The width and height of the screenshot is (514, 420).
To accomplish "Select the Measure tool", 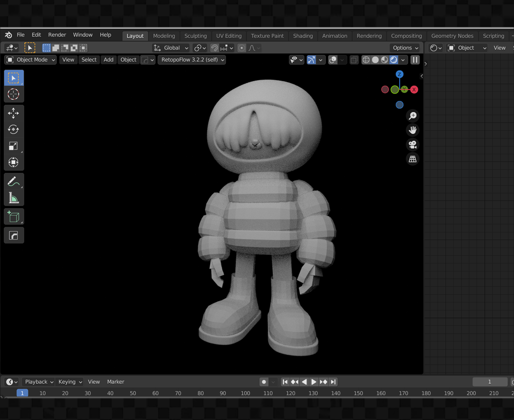I will 14,198.
